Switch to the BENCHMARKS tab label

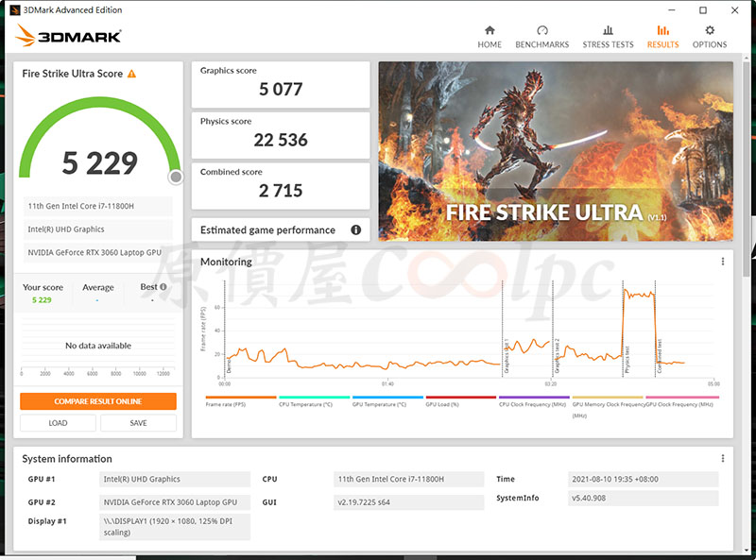point(541,44)
